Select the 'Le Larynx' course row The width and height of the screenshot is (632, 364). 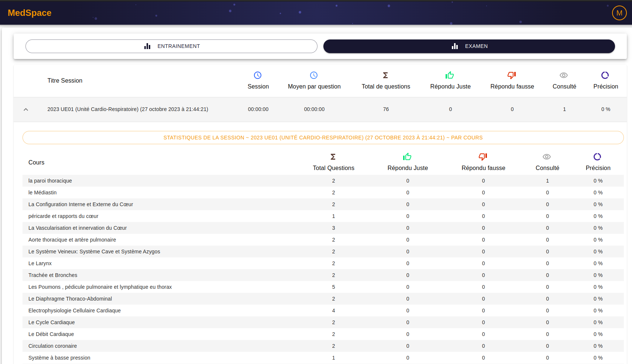(x=40, y=263)
